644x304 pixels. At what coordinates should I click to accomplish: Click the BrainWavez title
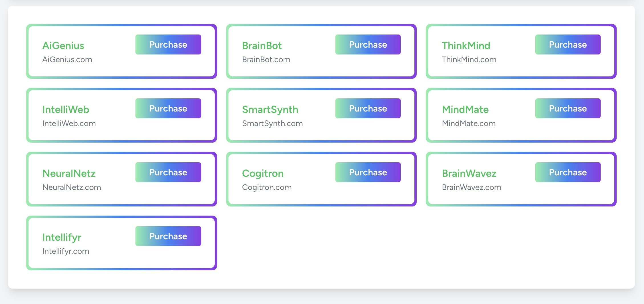[x=469, y=173]
